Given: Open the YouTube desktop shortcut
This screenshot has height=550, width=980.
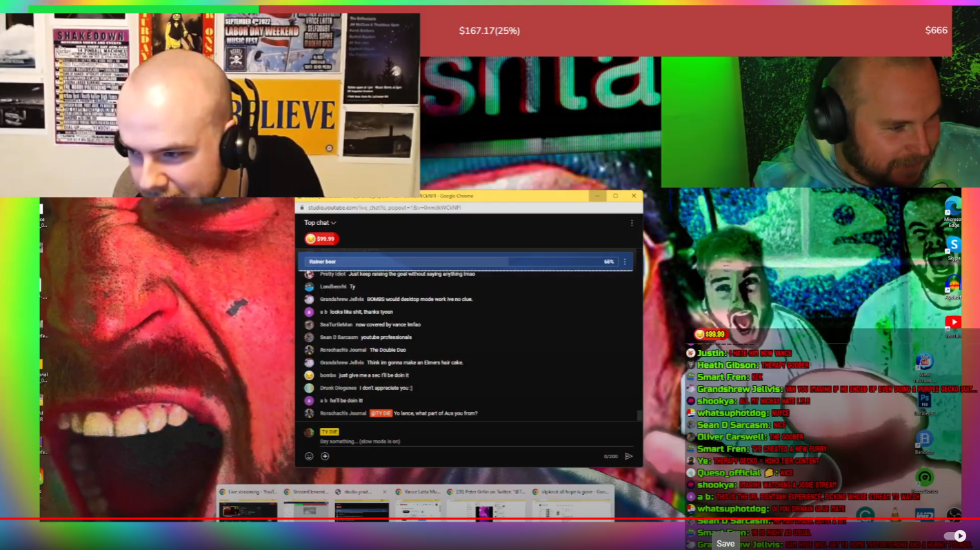Looking at the screenshot, I should click(x=953, y=325).
